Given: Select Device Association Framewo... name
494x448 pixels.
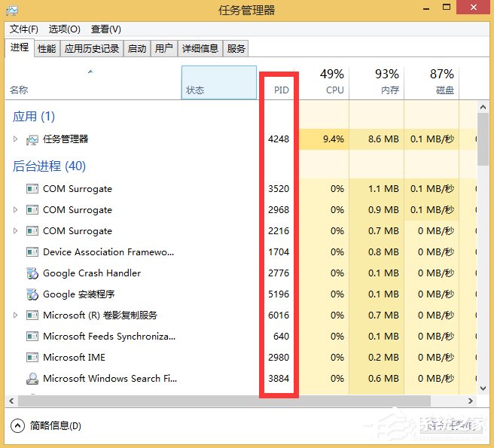Looking at the screenshot, I should [x=108, y=252].
